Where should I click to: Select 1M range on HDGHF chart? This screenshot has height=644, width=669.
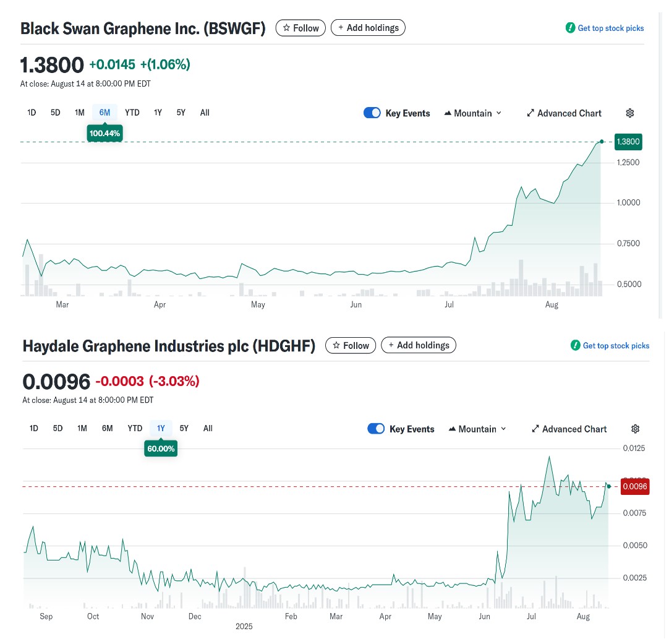[82, 428]
